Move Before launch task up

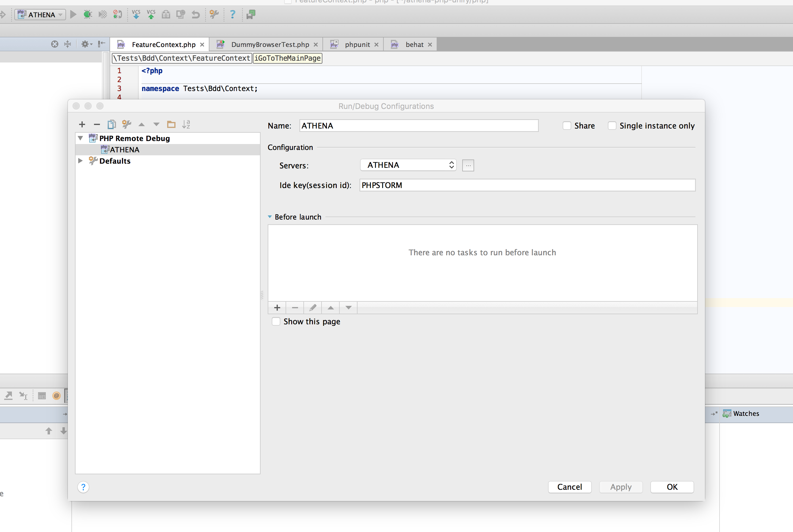pos(331,307)
